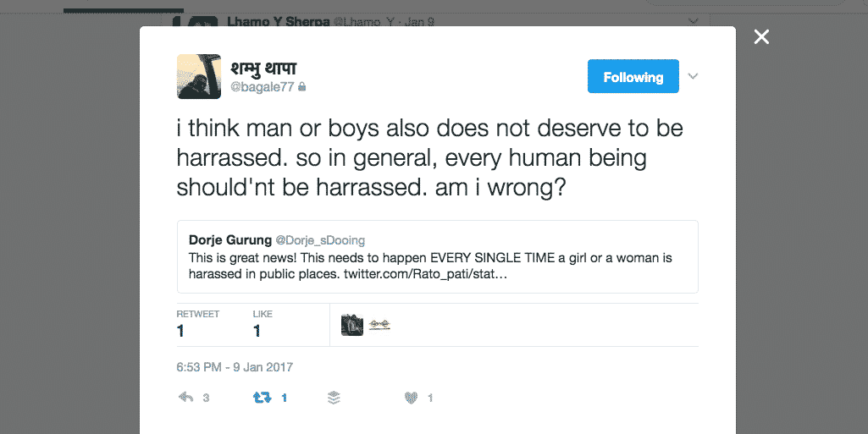Click the reply arrow icon
868x434 pixels.
tap(186, 398)
